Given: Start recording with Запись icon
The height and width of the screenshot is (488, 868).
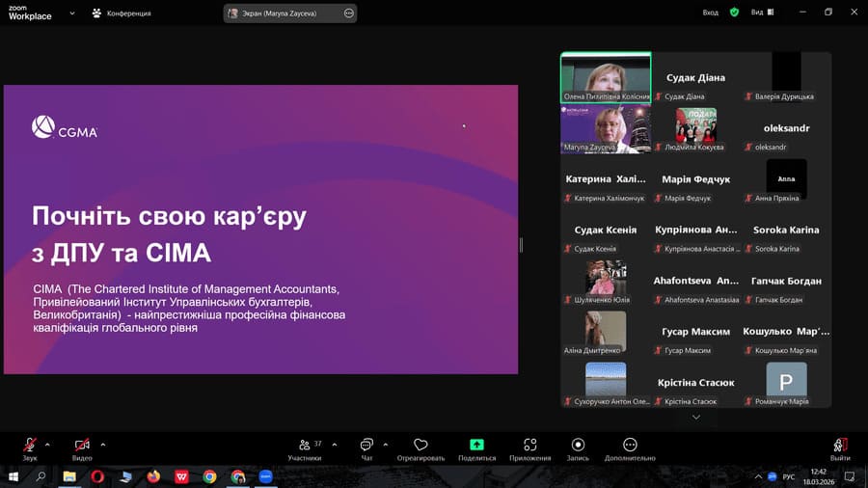Looking at the screenshot, I should [578, 445].
